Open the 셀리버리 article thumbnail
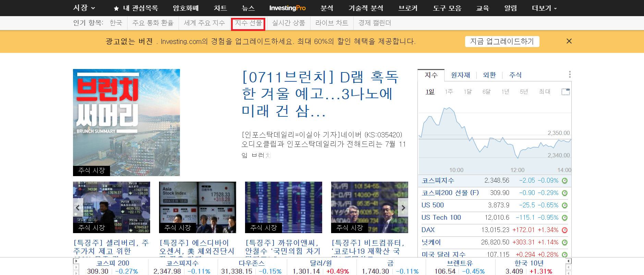This screenshot has width=644, height=275. point(111,207)
